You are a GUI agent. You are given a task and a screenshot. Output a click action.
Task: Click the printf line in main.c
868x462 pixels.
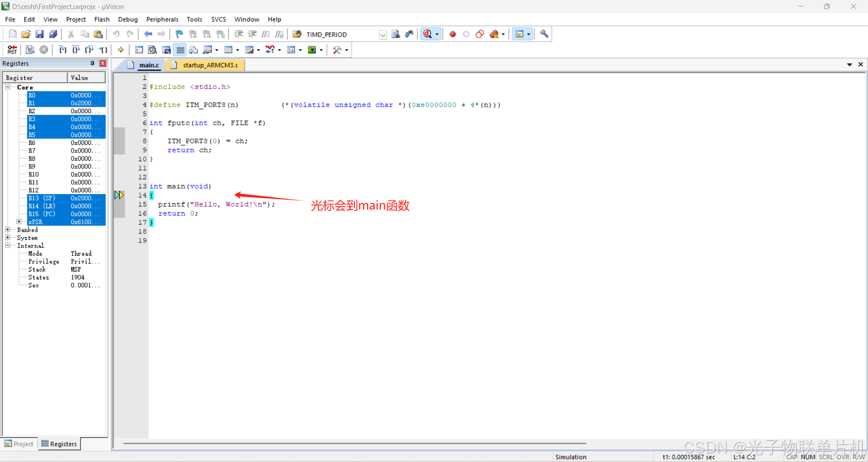[x=217, y=205]
